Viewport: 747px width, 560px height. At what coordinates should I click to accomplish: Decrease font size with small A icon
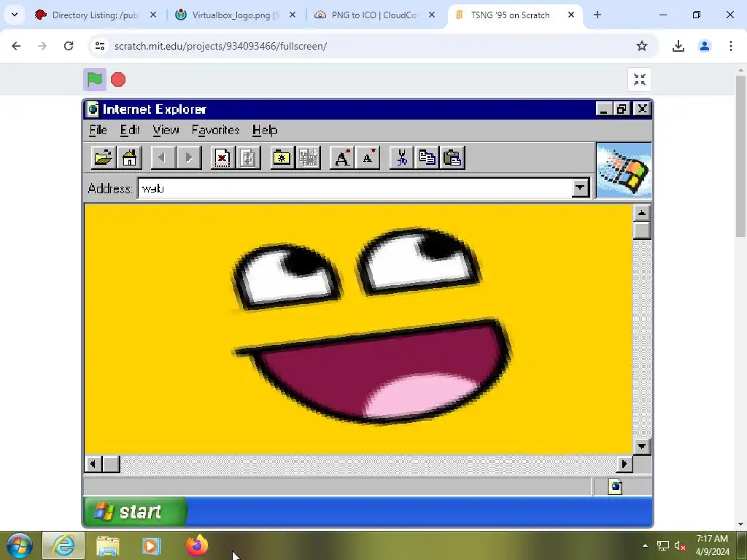point(368,157)
